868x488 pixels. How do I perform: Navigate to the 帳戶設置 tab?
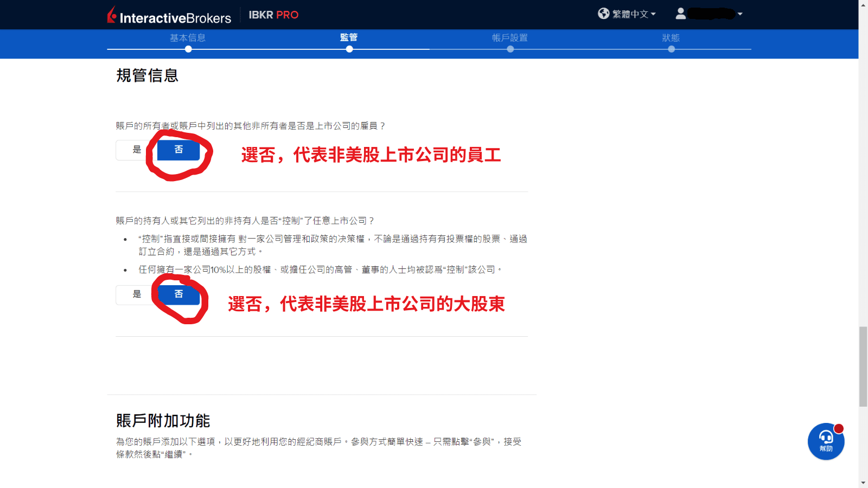pyautogui.click(x=510, y=38)
